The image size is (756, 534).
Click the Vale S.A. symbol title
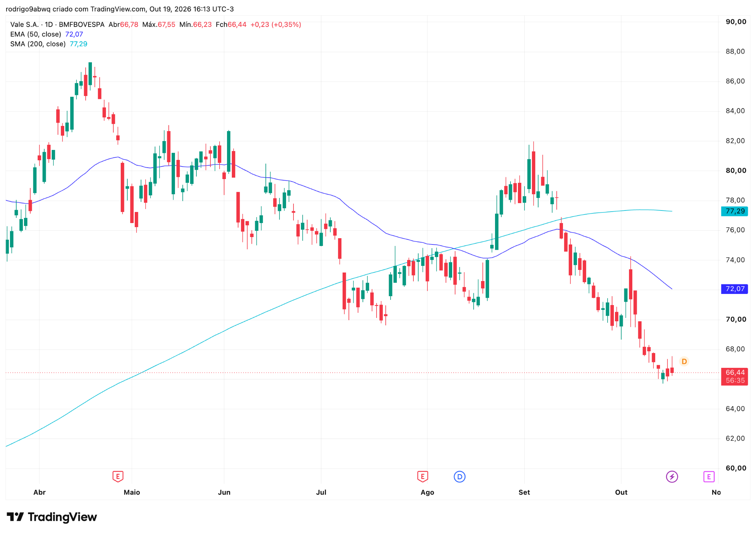[24, 25]
